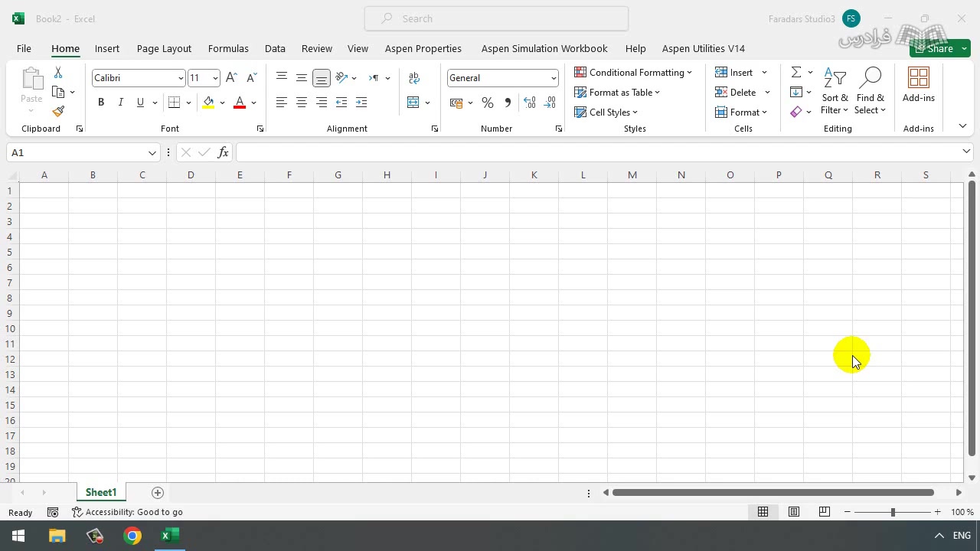Open the Add-ins button
This screenshot has width=980, height=551.
(919, 85)
